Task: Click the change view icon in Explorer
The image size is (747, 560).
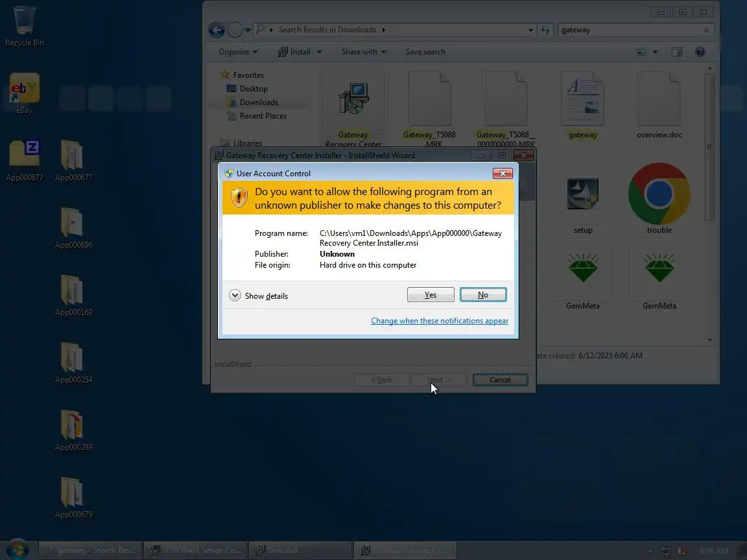Action: [x=642, y=52]
